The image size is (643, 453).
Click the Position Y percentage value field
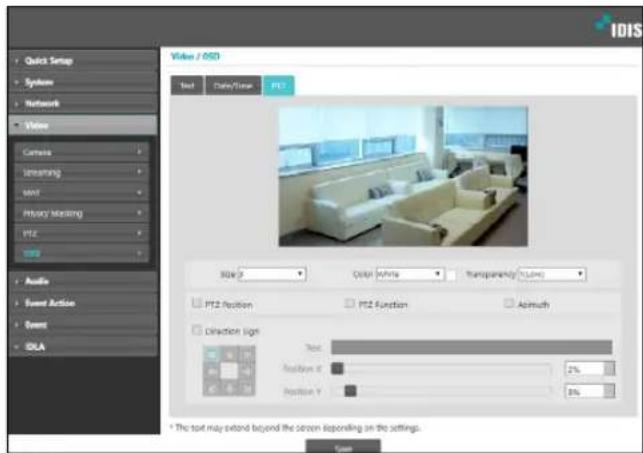(585, 391)
